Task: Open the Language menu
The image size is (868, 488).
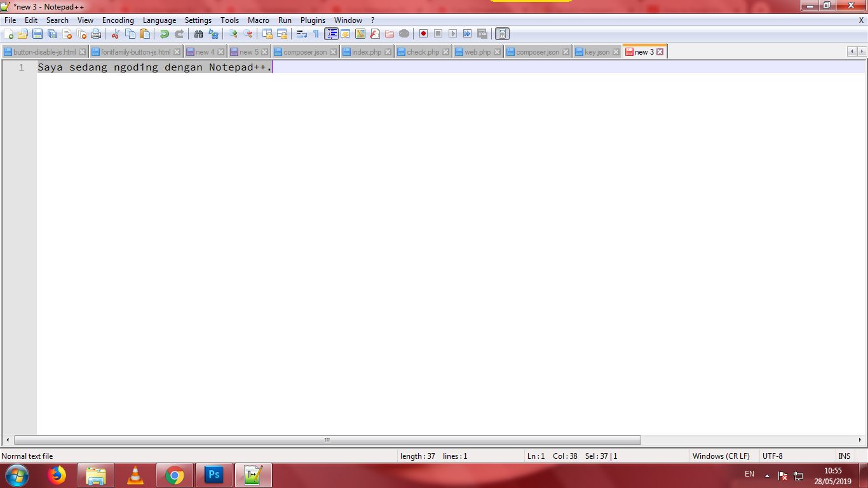Action: (x=159, y=20)
